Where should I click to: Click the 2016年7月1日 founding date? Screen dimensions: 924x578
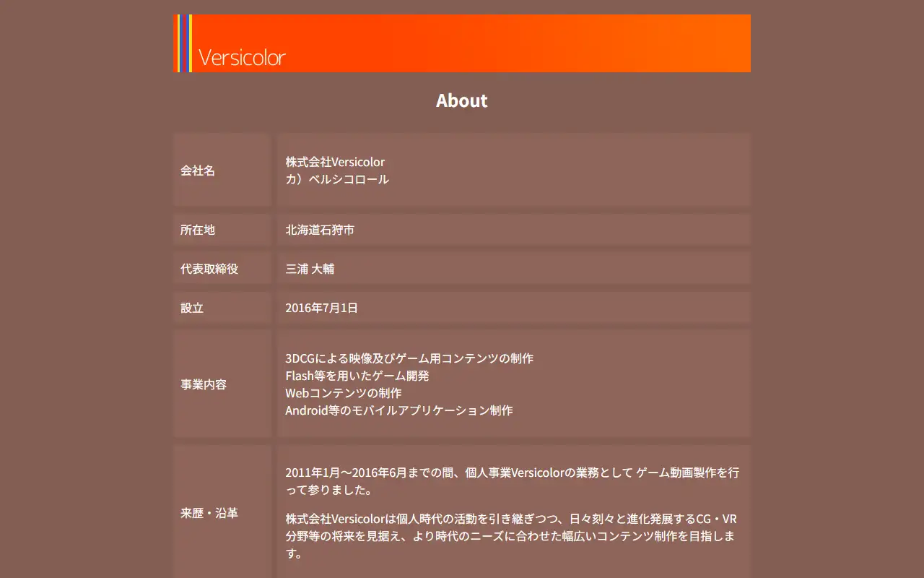click(x=321, y=308)
